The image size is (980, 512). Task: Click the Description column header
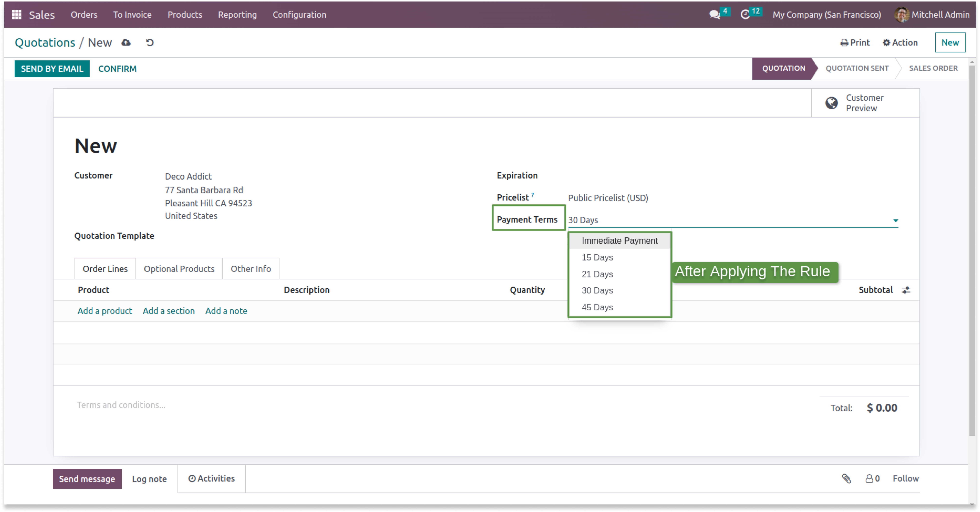[x=307, y=290]
